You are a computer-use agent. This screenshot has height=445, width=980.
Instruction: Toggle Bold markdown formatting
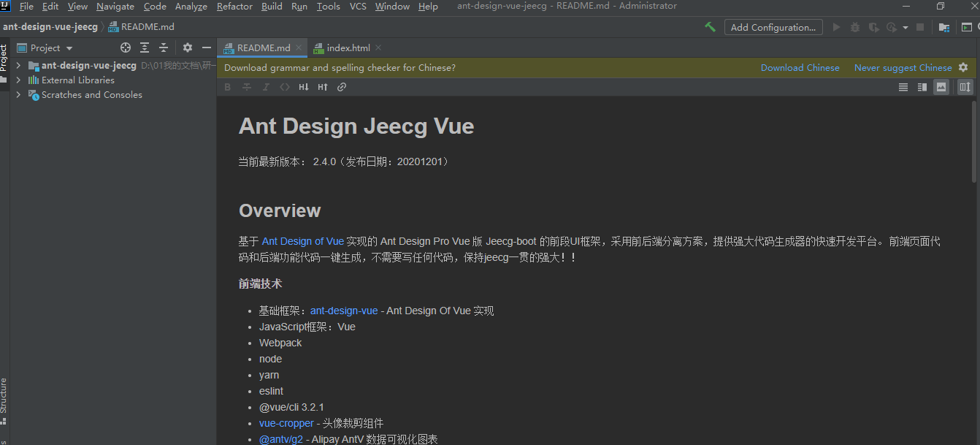[227, 87]
